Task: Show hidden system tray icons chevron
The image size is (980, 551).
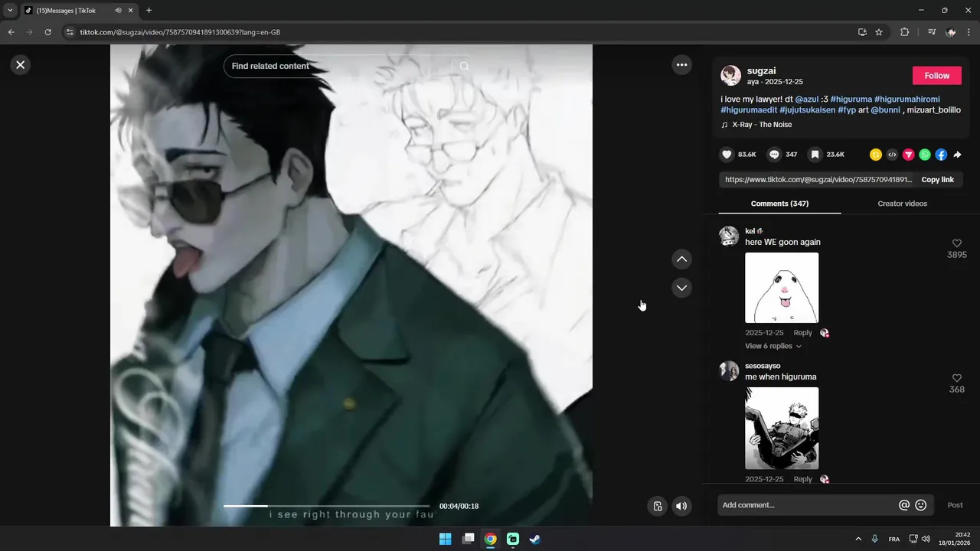Action: [858, 539]
